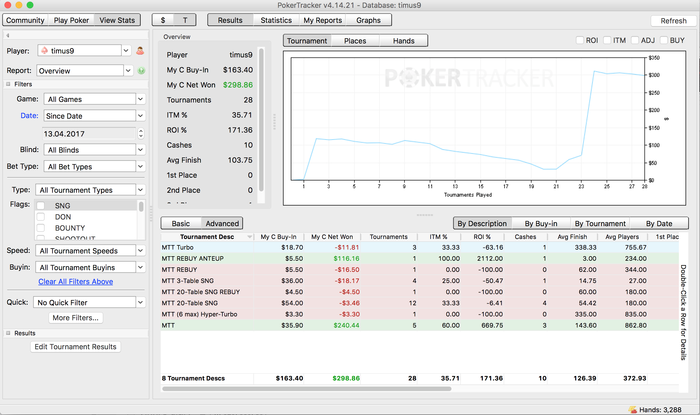The image size is (700, 415).
Task: Group results By Date
Action: click(x=659, y=224)
